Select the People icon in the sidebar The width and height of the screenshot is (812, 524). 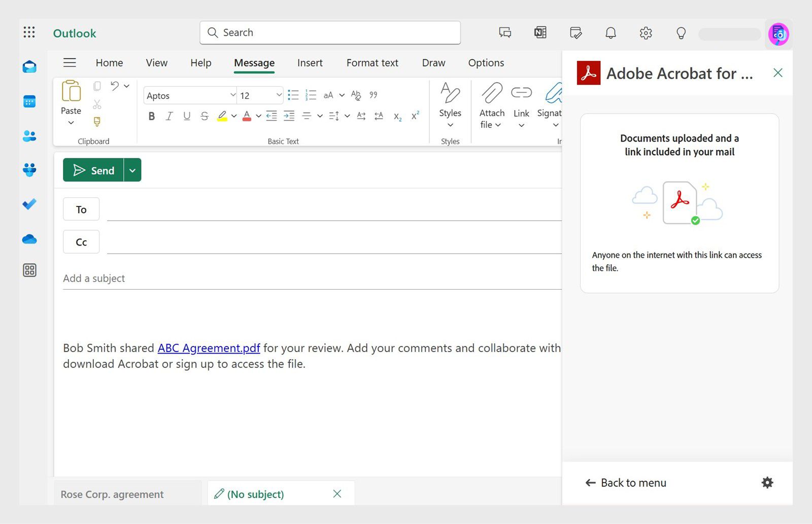[x=29, y=135]
